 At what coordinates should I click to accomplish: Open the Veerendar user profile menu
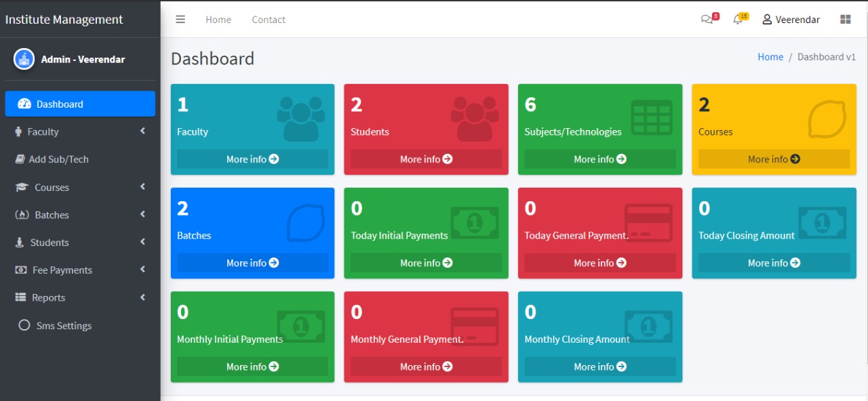tap(791, 20)
